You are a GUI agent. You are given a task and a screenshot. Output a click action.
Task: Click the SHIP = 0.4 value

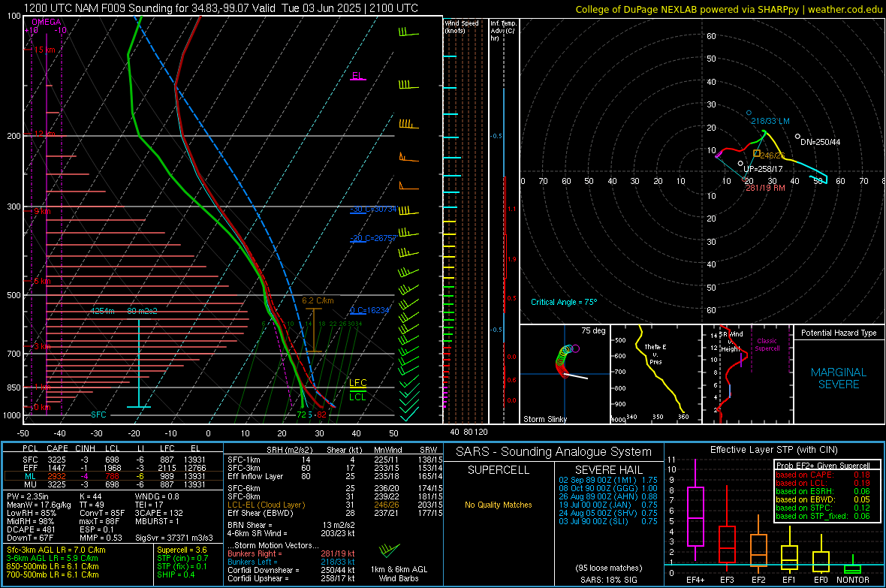[x=176, y=574]
